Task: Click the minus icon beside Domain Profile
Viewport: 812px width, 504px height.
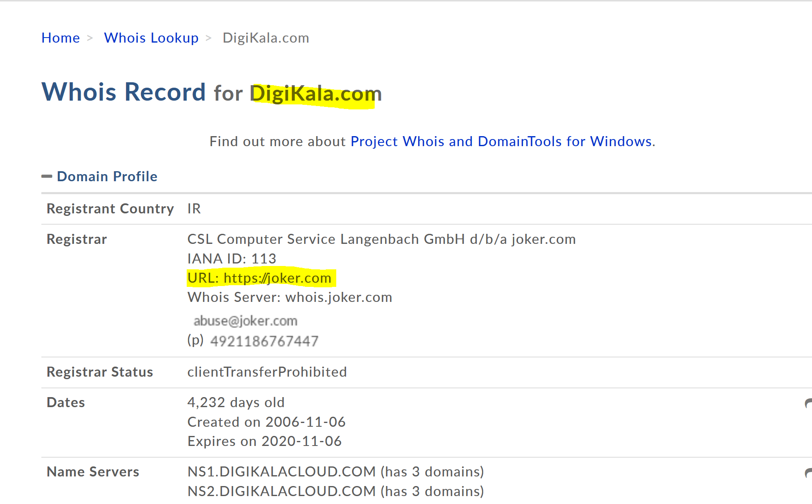Action: click(47, 177)
